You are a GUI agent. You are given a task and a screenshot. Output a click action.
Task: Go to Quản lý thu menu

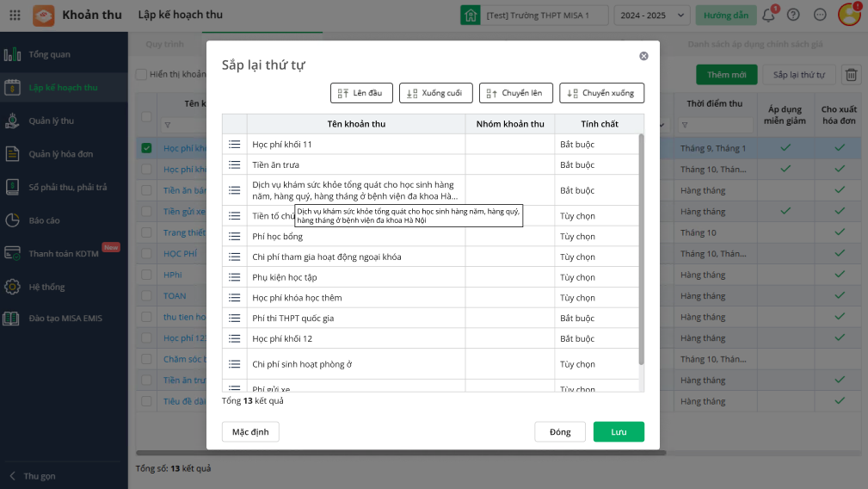[52, 121]
